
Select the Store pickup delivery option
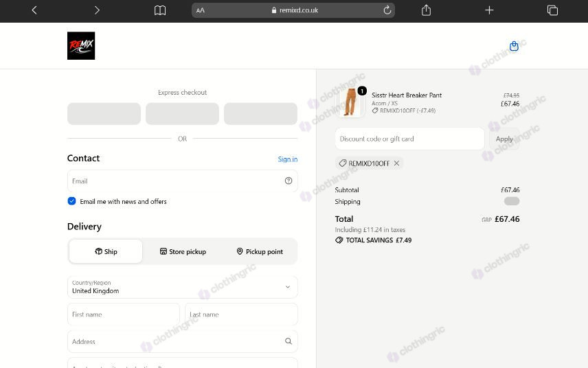183,251
